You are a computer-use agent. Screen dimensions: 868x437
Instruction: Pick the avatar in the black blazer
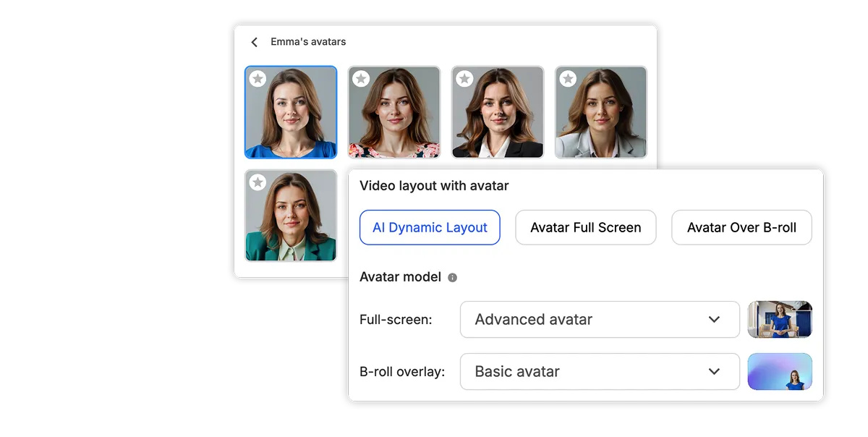498,112
